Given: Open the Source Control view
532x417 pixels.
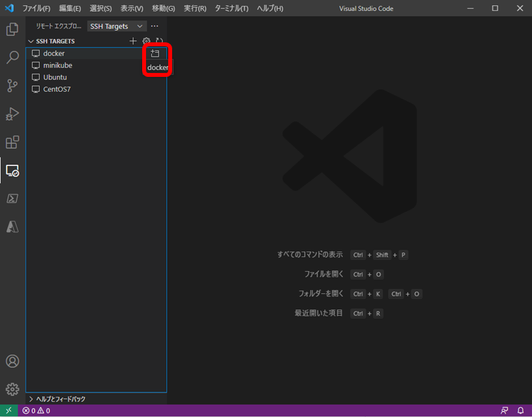Looking at the screenshot, I should click(x=12, y=85).
